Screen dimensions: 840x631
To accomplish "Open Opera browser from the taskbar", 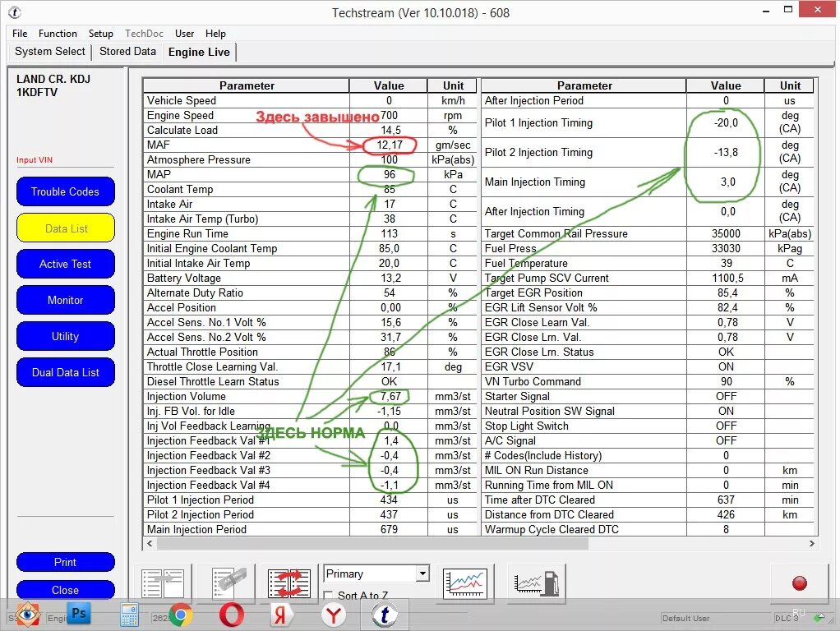I will pyautogui.click(x=232, y=615).
